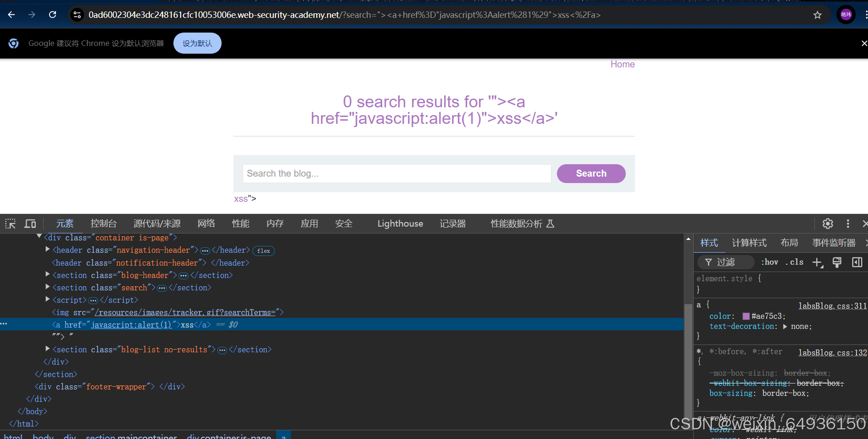
Task: Open tracker.gif src link in DOM
Action: coord(185,312)
